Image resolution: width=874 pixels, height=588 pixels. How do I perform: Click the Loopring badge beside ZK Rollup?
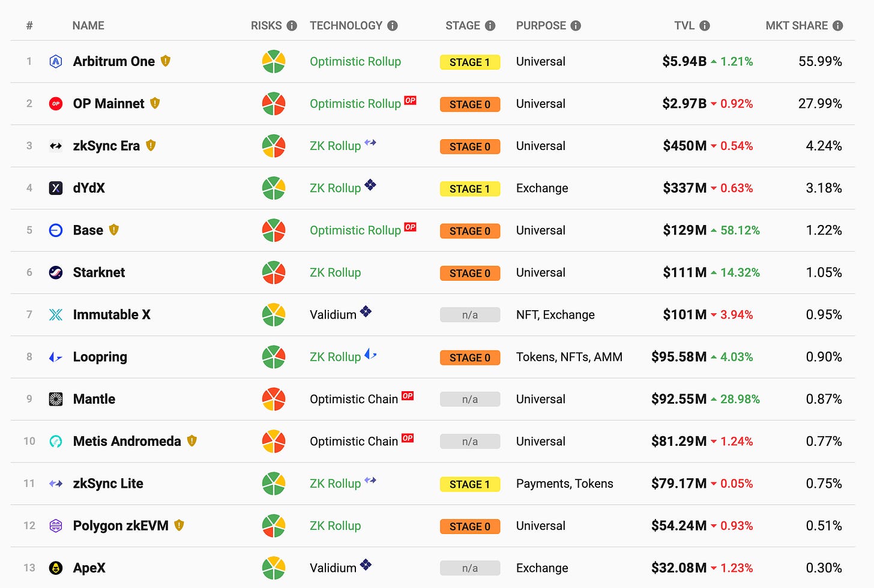(370, 354)
